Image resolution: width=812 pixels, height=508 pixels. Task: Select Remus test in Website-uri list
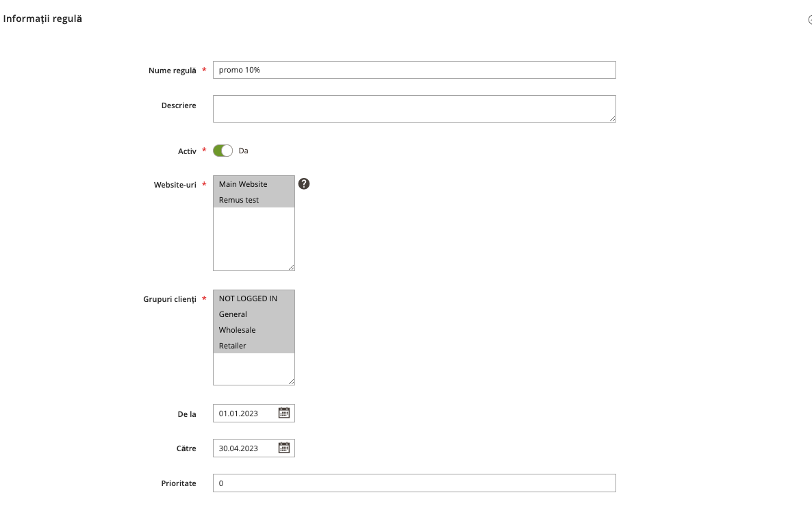click(254, 200)
